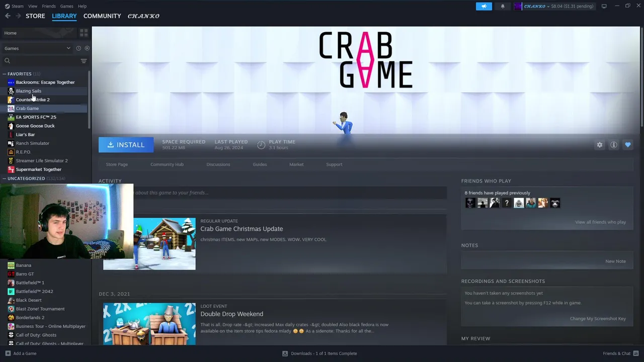Select Backrooms: Escape Together in library

coord(45,82)
